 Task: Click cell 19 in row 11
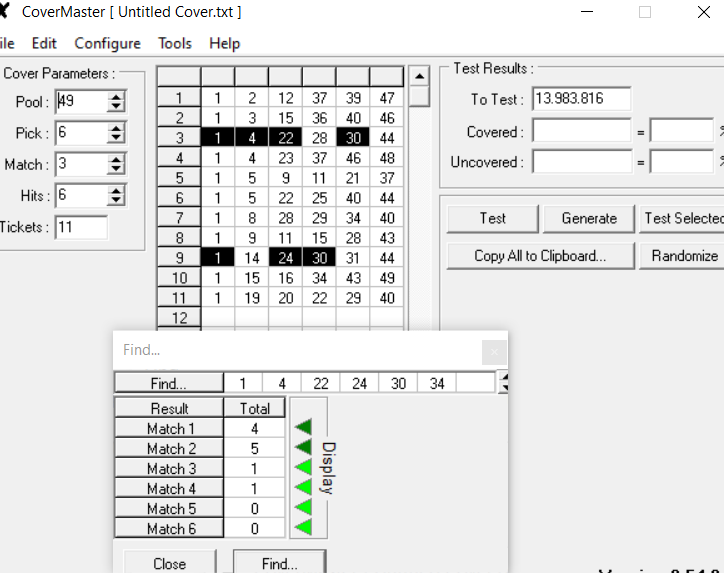click(252, 298)
